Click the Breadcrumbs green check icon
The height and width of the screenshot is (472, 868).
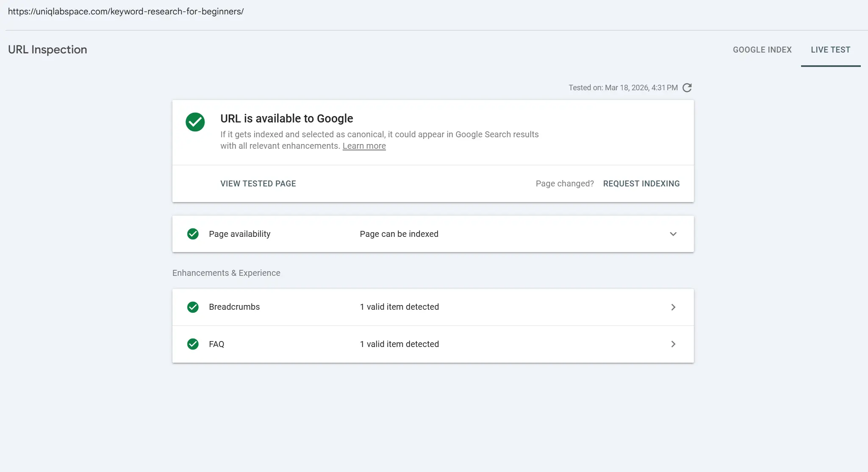[x=193, y=307]
